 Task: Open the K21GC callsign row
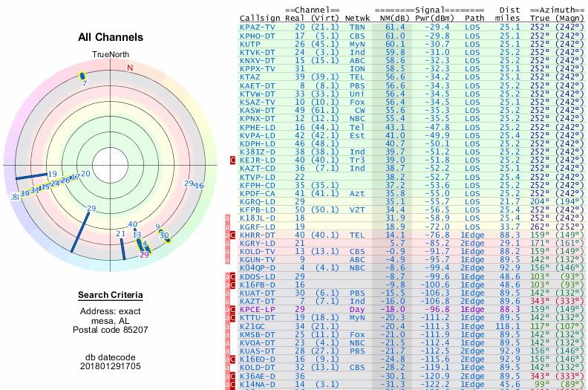click(x=256, y=326)
